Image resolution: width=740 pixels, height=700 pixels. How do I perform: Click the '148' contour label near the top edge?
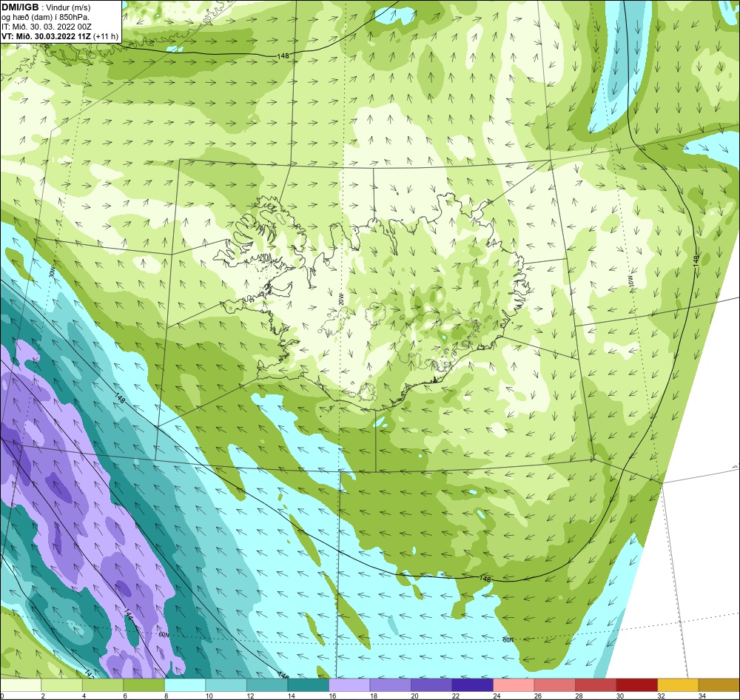click(x=283, y=56)
